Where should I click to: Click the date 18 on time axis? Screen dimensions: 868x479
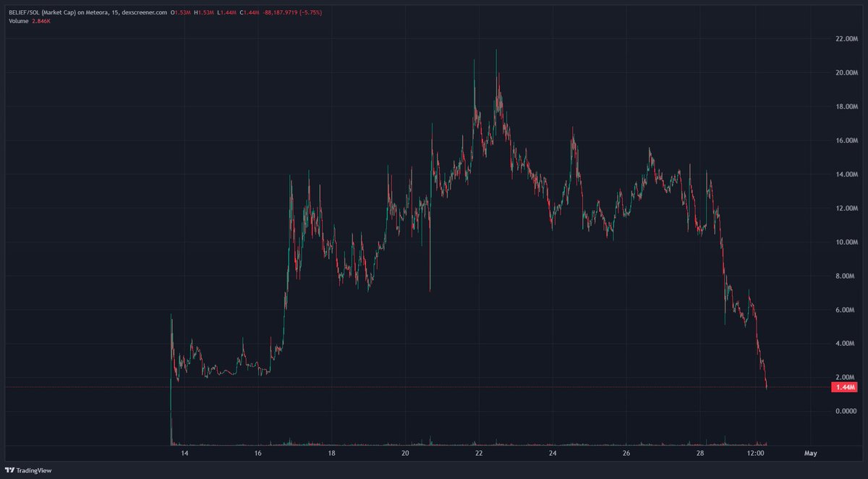(331, 454)
